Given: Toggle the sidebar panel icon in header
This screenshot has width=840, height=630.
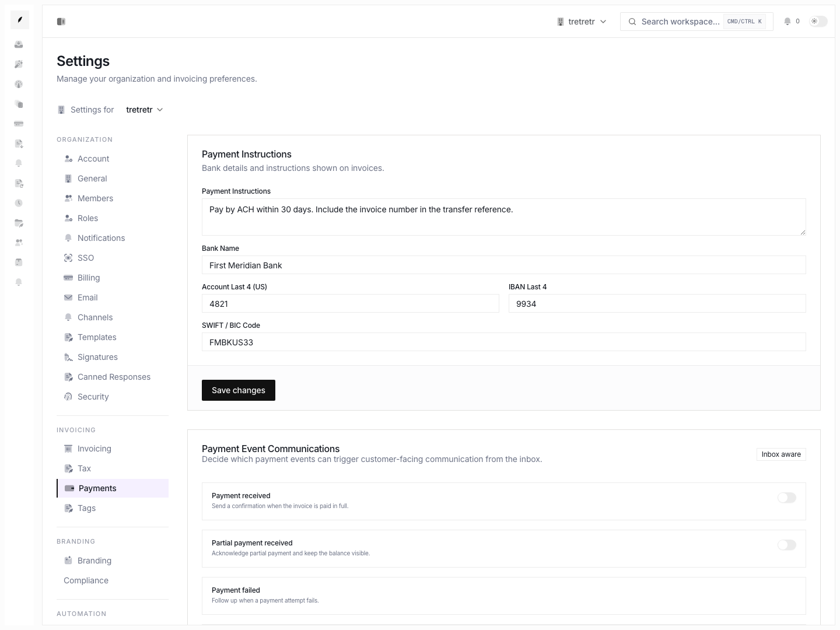Looking at the screenshot, I should [61, 22].
